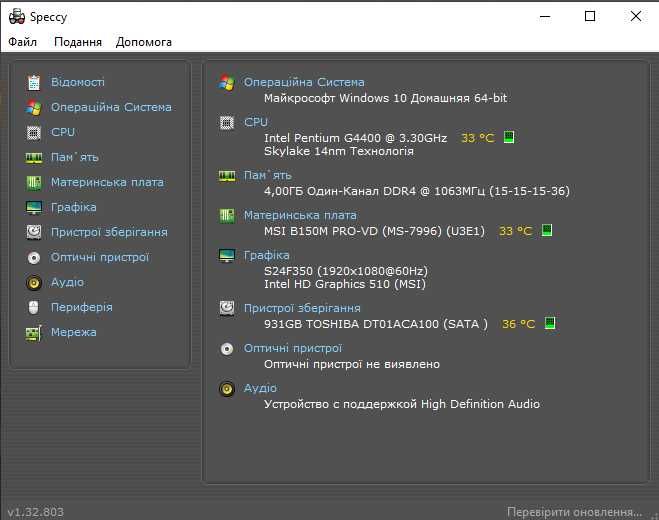This screenshot has height=520, width=659.
Task: Click the 36 °C storage temperature value
Action: pos(519,324)
